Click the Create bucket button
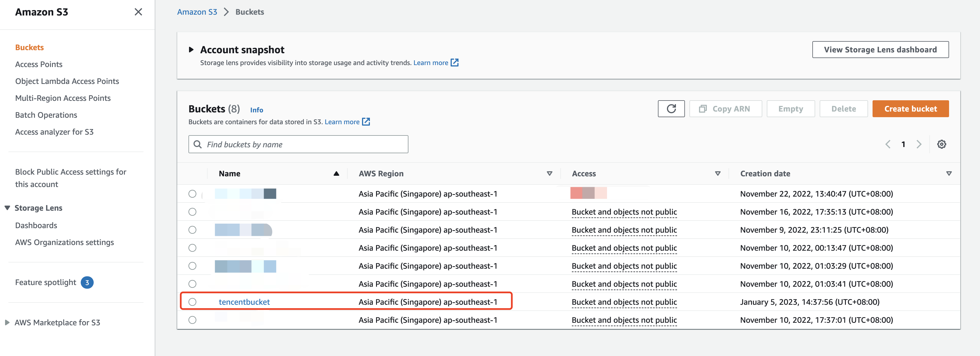 (x=910, y=109)
